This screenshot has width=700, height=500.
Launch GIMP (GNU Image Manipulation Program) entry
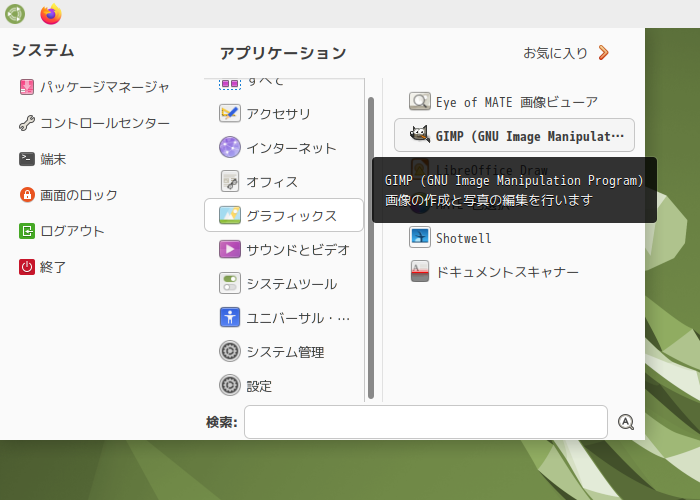click(514, 135)
